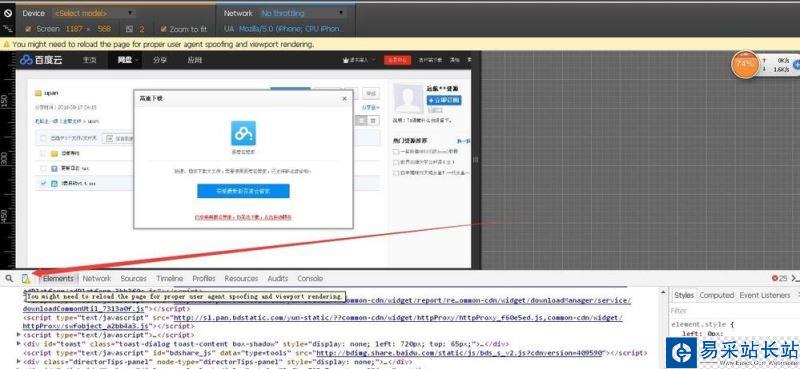Edit the screen height value 568
This screenshot has height=369, width=800.
coord(104,29)
